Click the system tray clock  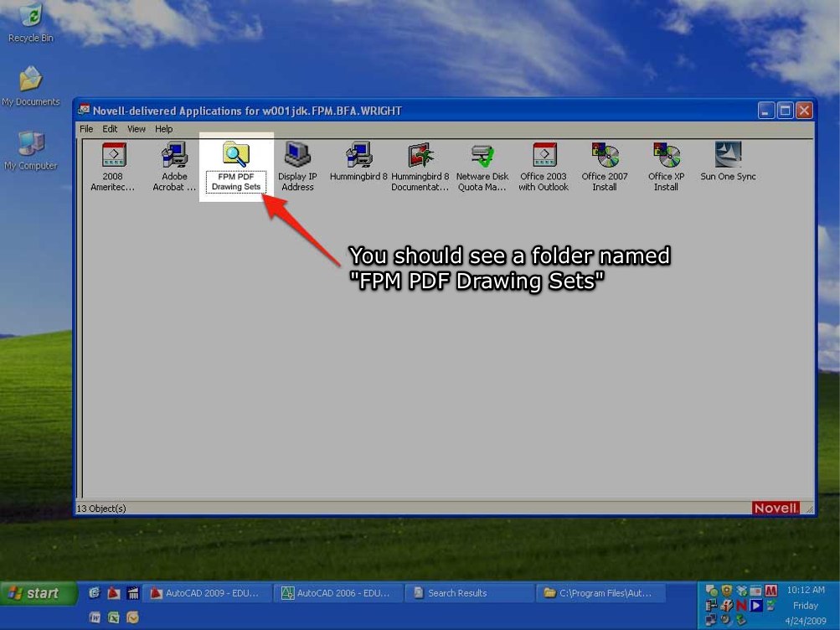point(805,605)
